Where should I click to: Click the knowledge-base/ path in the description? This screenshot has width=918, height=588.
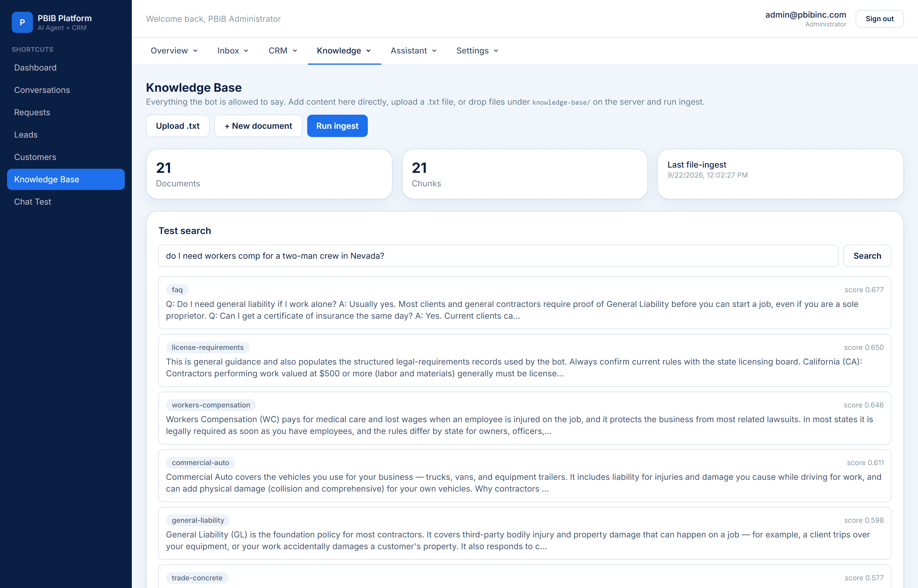click(561, 102)
